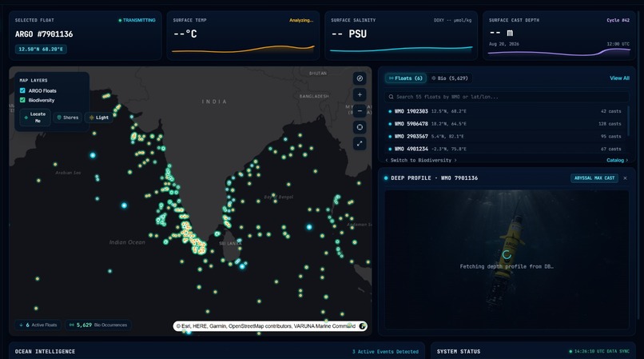
Task: Toggle the ARGO Floats layer checkbox
Action: pyautogui.click(x=22, y=90)
